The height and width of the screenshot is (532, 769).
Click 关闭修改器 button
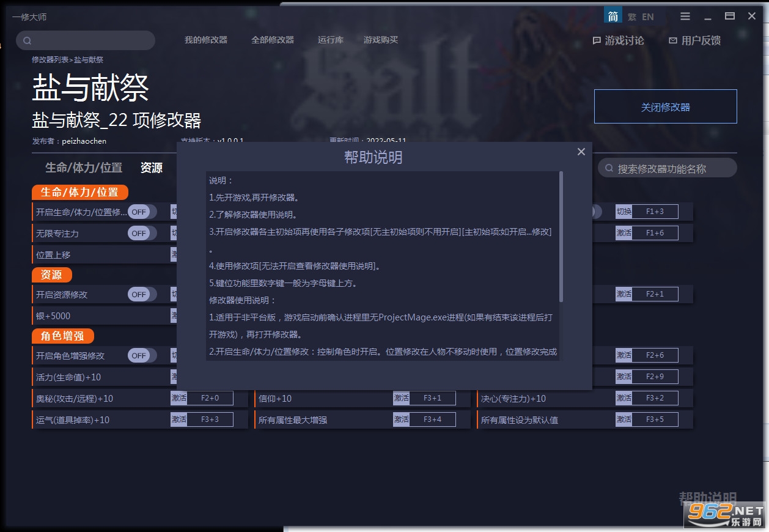pyautogui.click(x=666, y=106)
